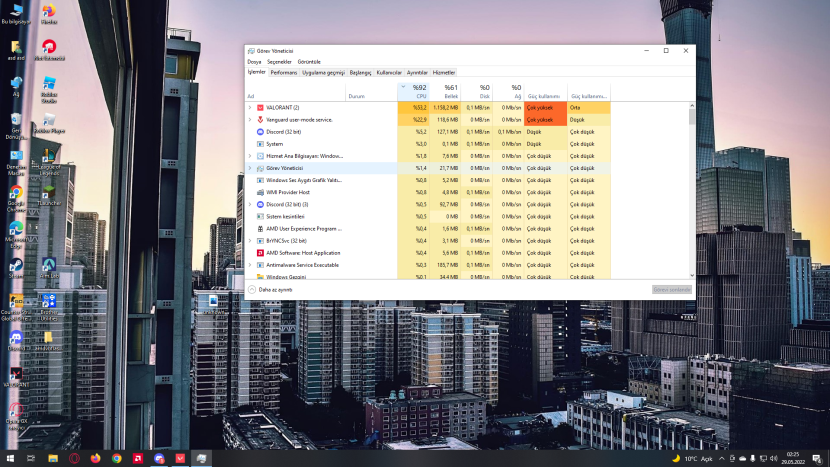Click the Görevi sonlandır button
830x467 pixels.
[x=671, y=290]
